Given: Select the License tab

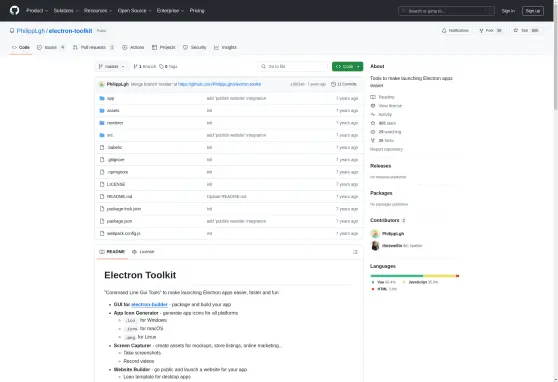Looking at the screenshot, I should tap(143, 252).
